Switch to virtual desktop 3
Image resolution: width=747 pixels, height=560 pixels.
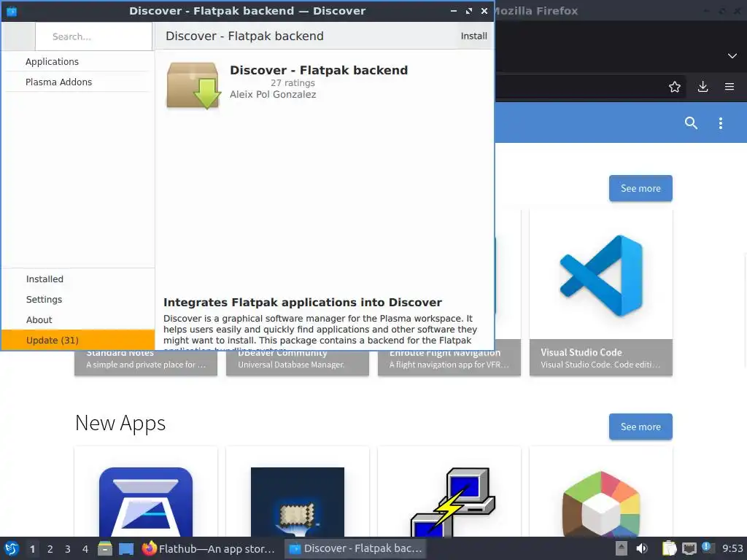[68, 549]
